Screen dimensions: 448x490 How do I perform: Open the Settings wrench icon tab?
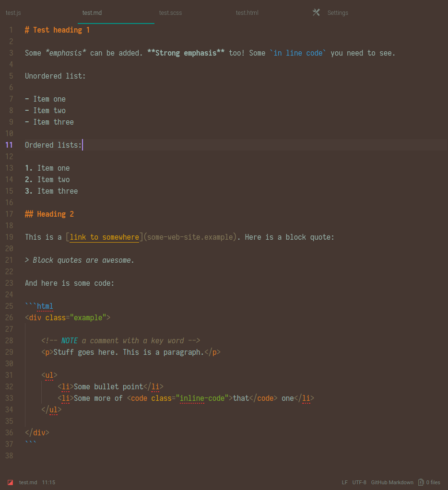(316, 12)
